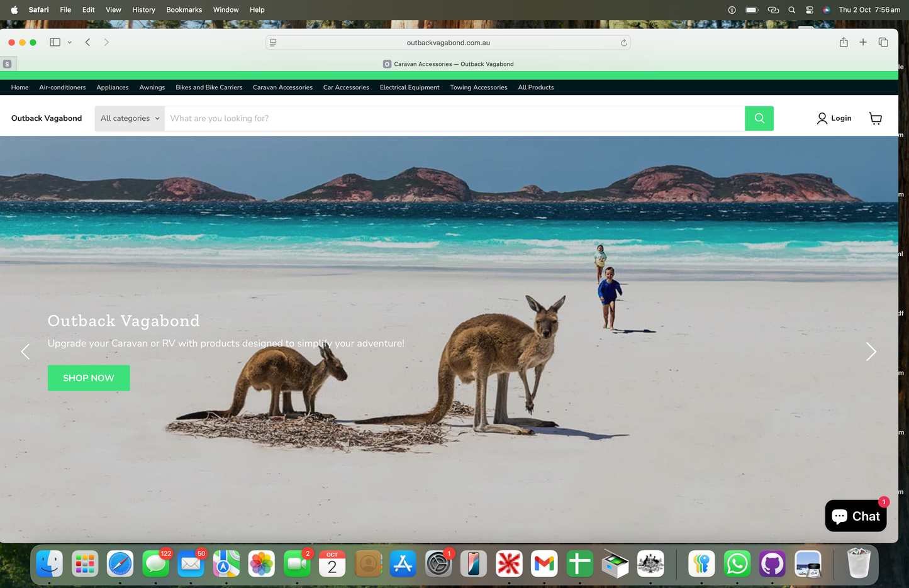
Task: Open the Towing Accessories link
Action: click(x=478, y=87)
